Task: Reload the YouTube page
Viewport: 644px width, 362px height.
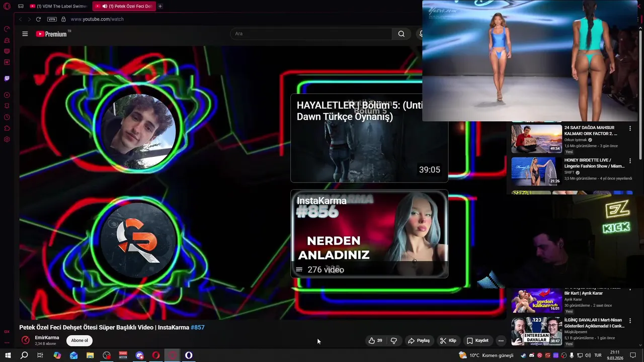Action: click(x=38, y=19)
